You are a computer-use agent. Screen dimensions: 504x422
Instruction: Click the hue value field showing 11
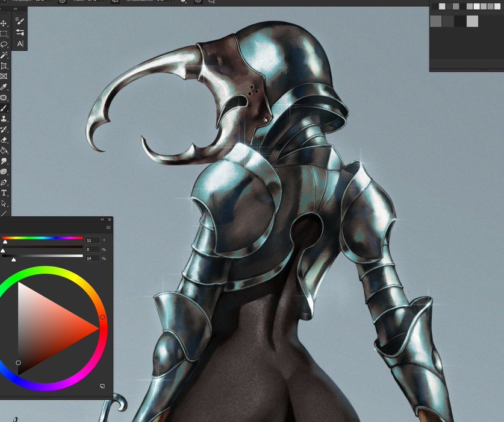92,241
